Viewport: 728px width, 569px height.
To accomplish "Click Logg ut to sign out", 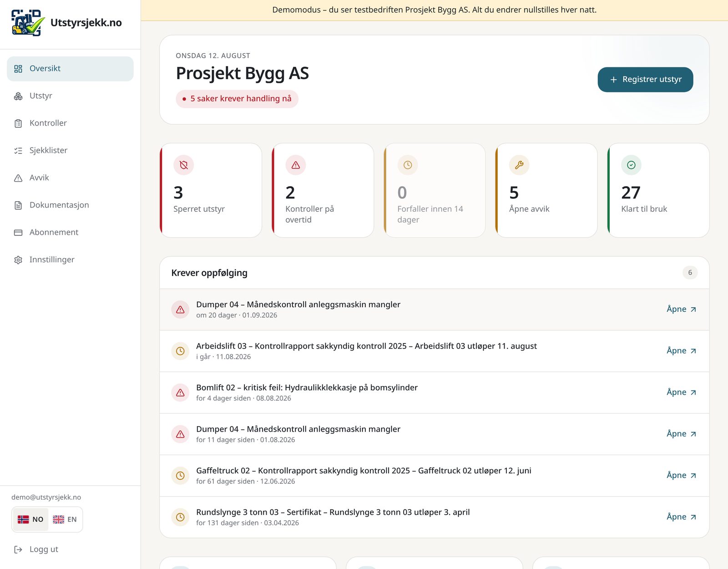I will pos(36,549).
